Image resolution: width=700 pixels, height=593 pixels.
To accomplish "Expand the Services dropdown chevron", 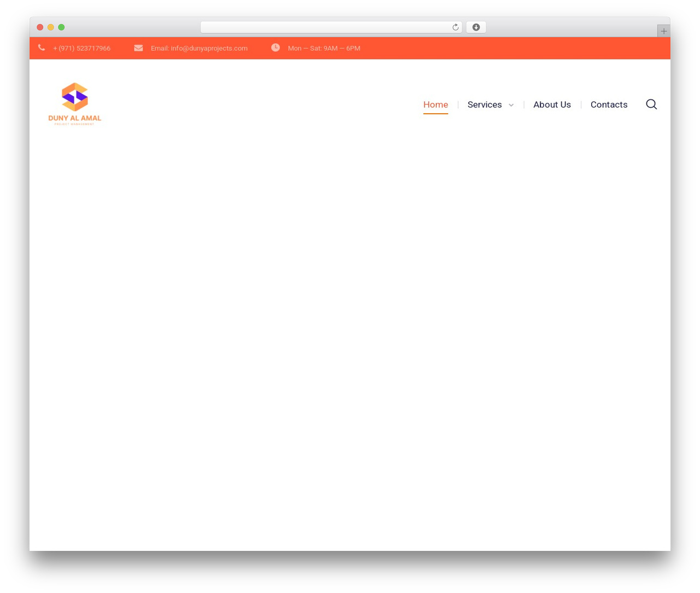I will point(511,105).
